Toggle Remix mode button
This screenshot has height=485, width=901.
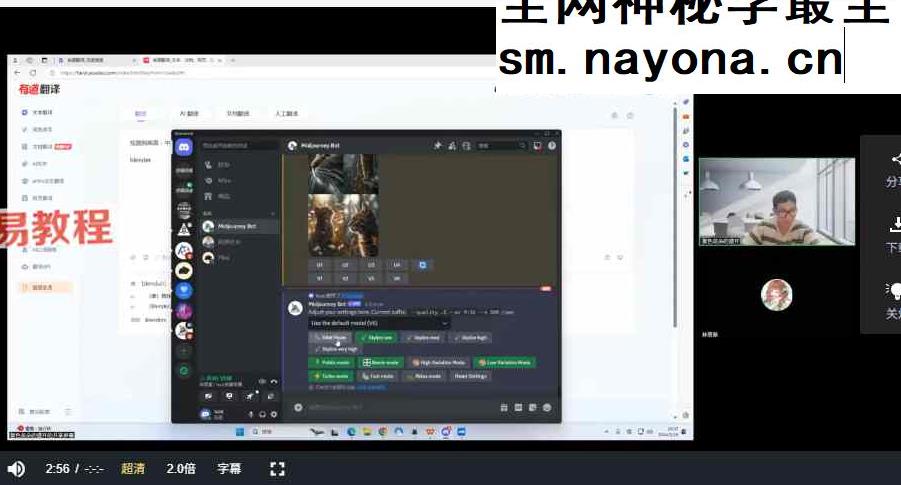point(380,363)
